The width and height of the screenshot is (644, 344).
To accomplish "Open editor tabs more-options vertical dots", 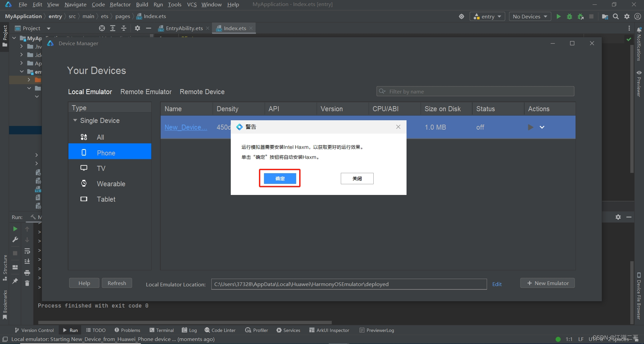I will [629, 28].
